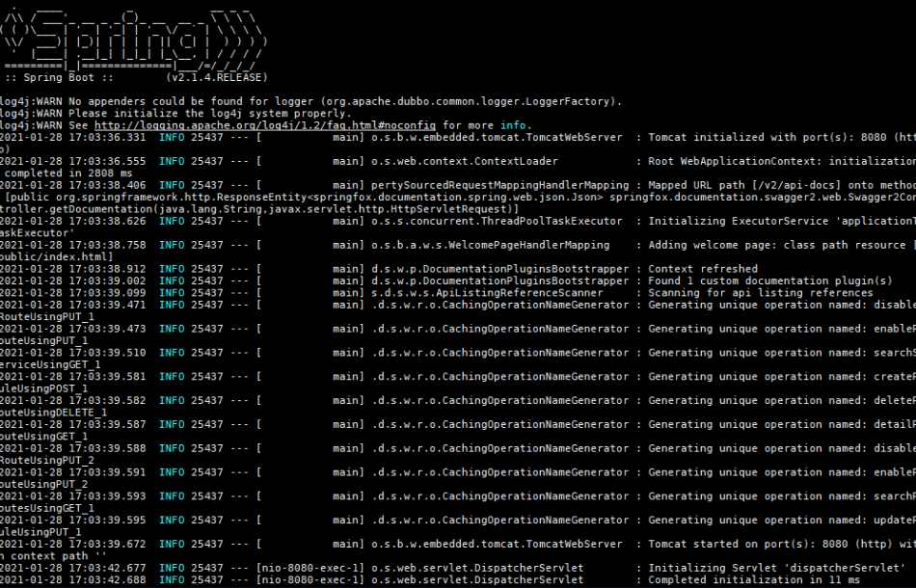Viewport: 916px width, 588px height.
Task: Select the first log4j:WARN No appenders line
Action: pos(310,101)
